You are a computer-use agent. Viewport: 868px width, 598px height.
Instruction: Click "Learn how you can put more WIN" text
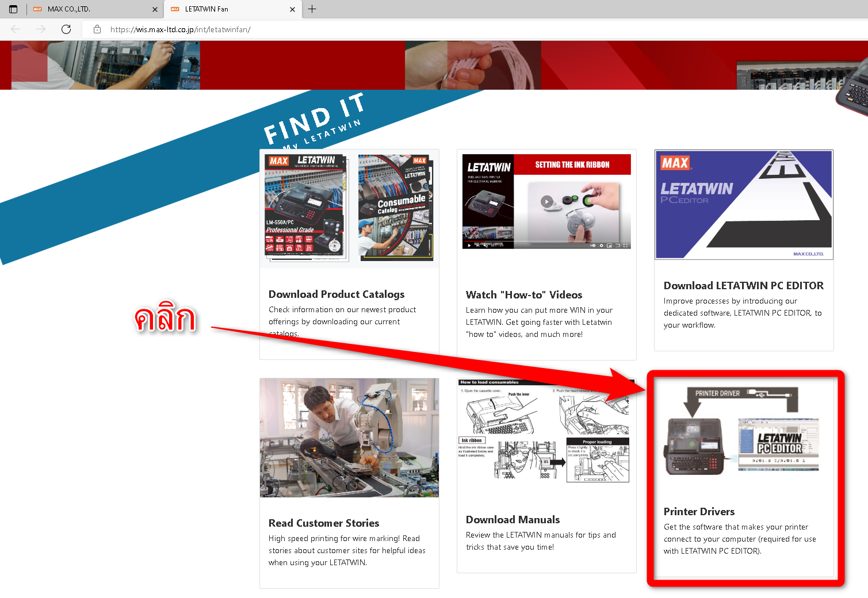(539, 322)
